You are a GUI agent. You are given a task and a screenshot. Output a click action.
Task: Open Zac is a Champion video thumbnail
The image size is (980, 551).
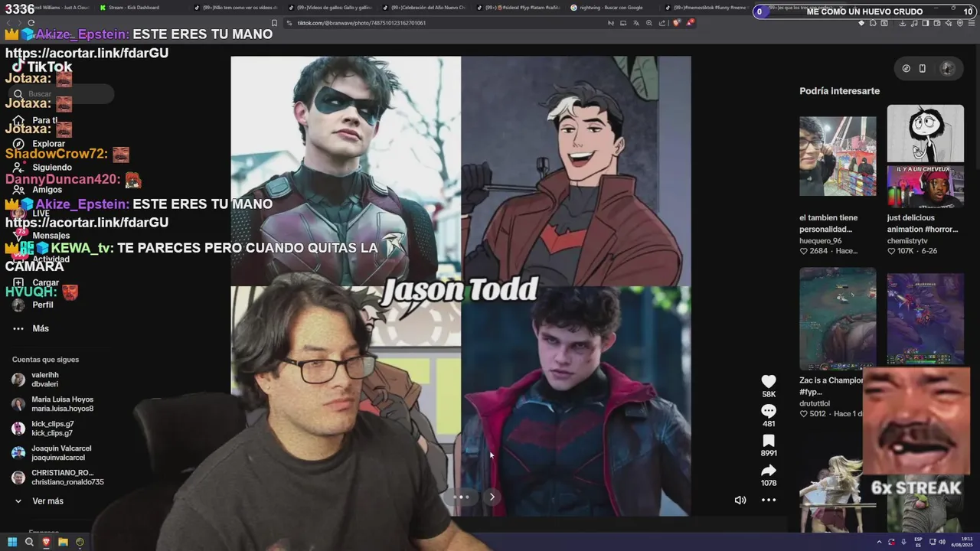(x=838, y=319)
